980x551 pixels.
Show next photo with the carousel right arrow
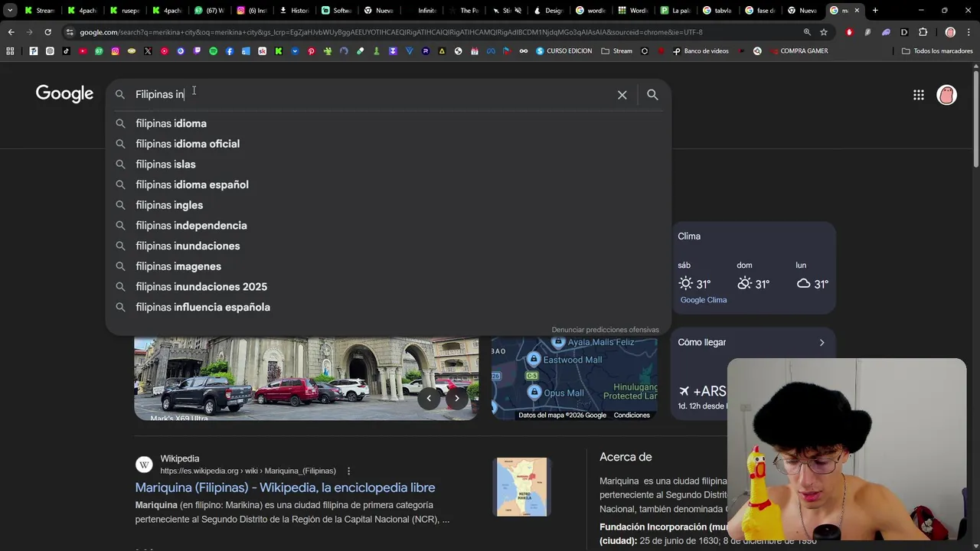point(457,398)
